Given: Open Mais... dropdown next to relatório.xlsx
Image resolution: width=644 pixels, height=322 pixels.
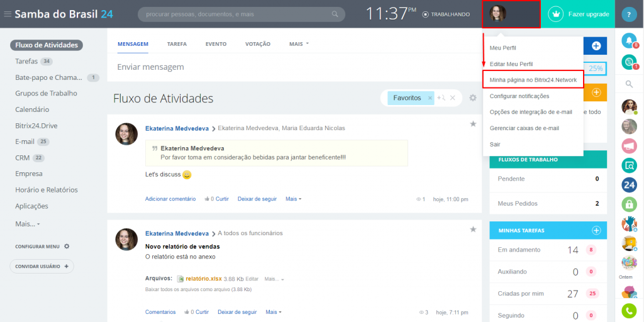Looking at the screenshot, I should point(274,279).
